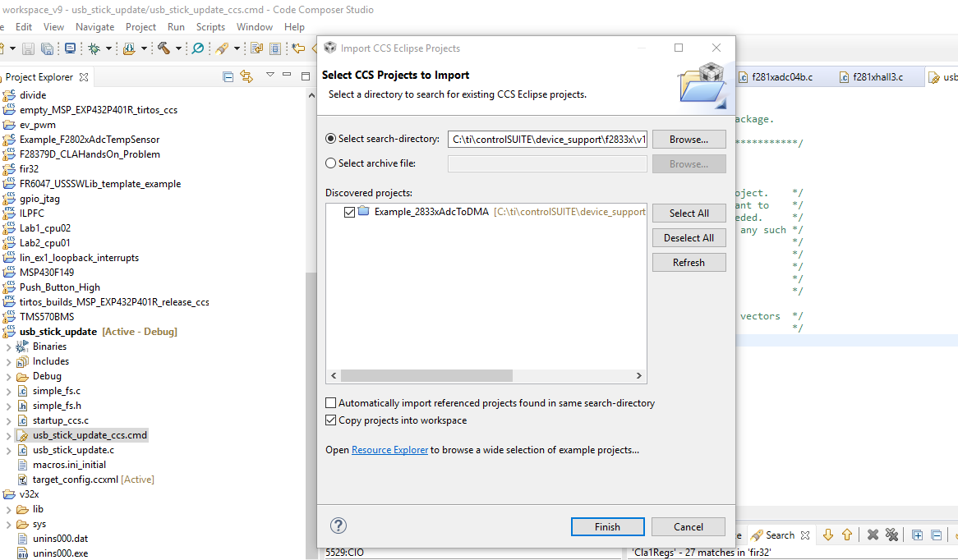
Task: Open the Resource Explorer link
Action: coord(389,449)
